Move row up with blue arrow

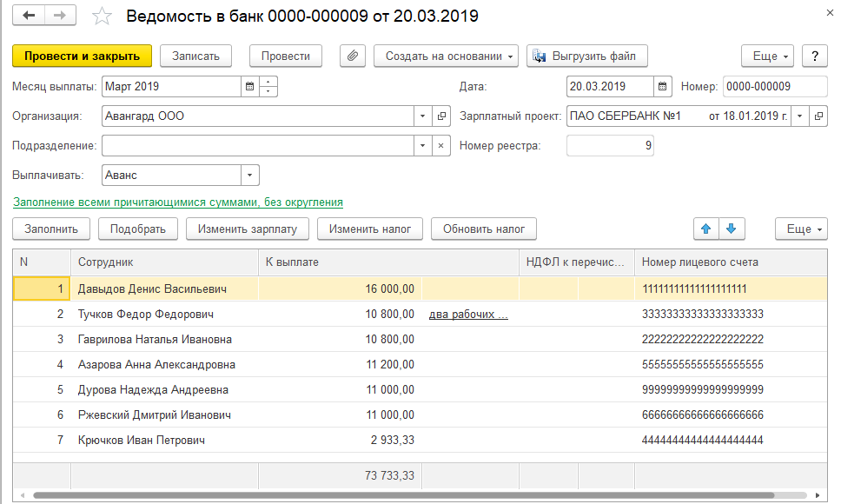pyautogui.click(x=705, y=229)
